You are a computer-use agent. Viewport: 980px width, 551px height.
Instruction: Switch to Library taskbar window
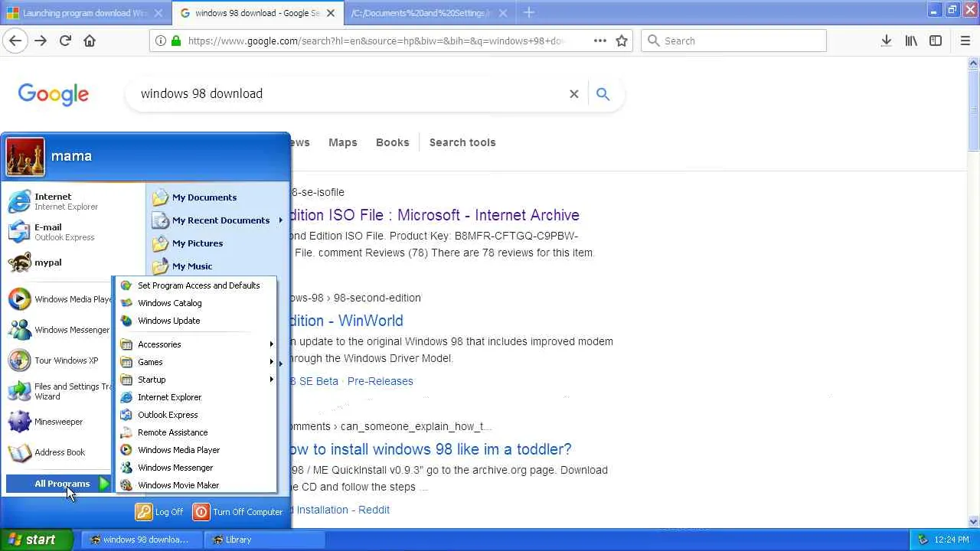click(264, 540)
